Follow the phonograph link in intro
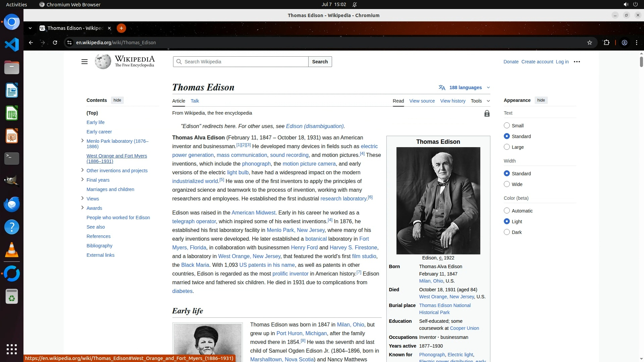Image resolution: width=644 pixels, height=362 pixels. pos(256,164)
